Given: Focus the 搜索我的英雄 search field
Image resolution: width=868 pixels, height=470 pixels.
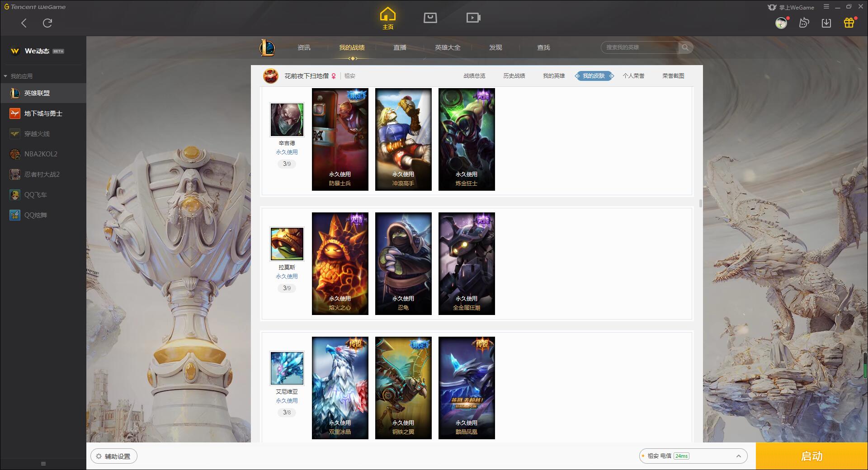Looking at the screenshot, I should coord(640,47).
